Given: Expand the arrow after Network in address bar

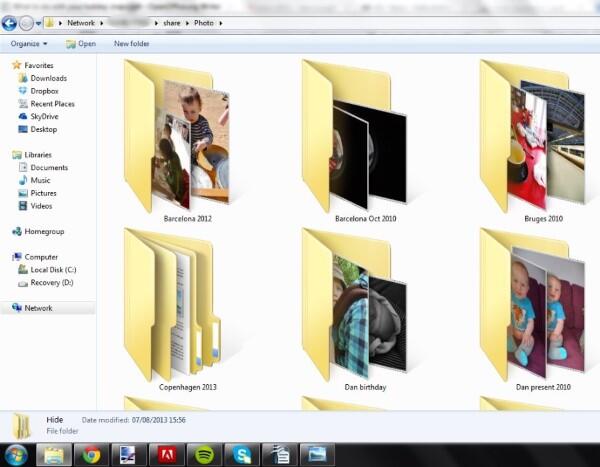Looking at the screenshot, I should click(x=101, y=23).
